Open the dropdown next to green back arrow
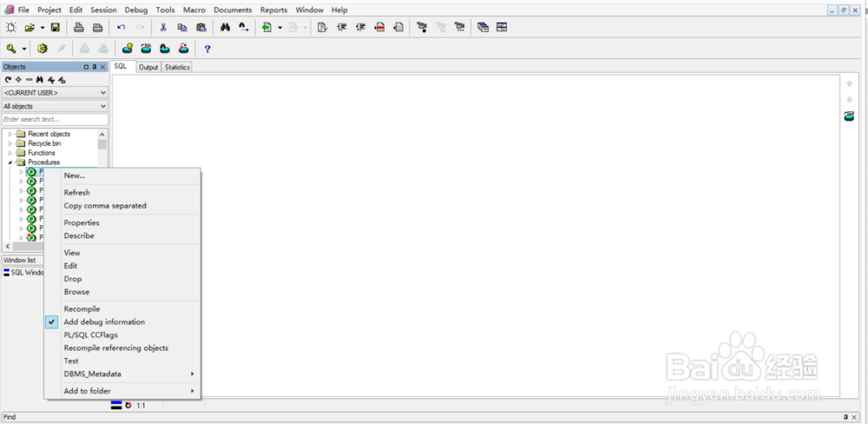The width and height of the screenshot is (868, 424). pos(280,27)
